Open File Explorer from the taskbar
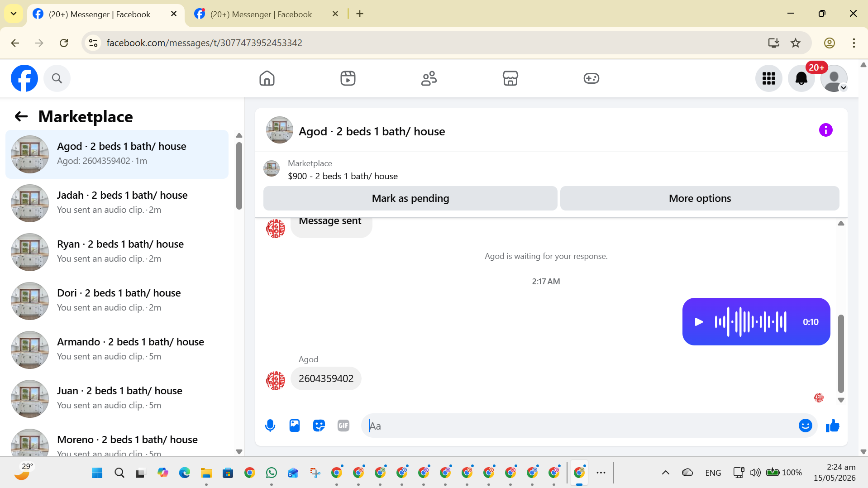This screenshot has width=868, height=488. coord(206,473)
